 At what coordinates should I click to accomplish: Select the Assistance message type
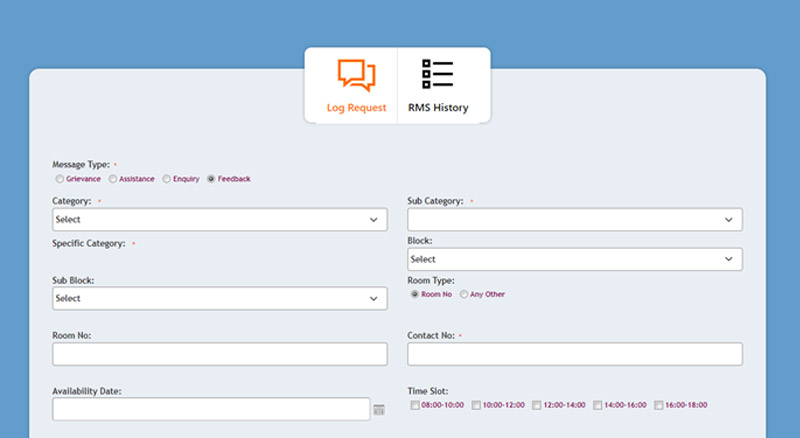(x=113, y=179)
